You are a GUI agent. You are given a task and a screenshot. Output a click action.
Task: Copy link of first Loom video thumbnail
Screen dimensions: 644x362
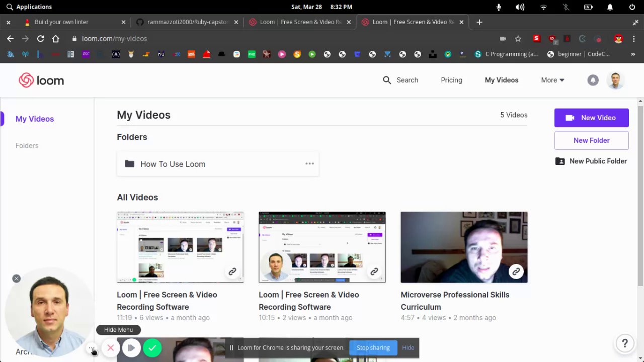232,271
